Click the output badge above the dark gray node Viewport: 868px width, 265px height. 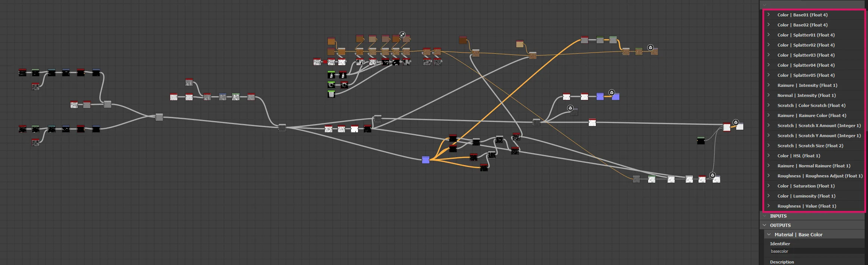(570, 108)
